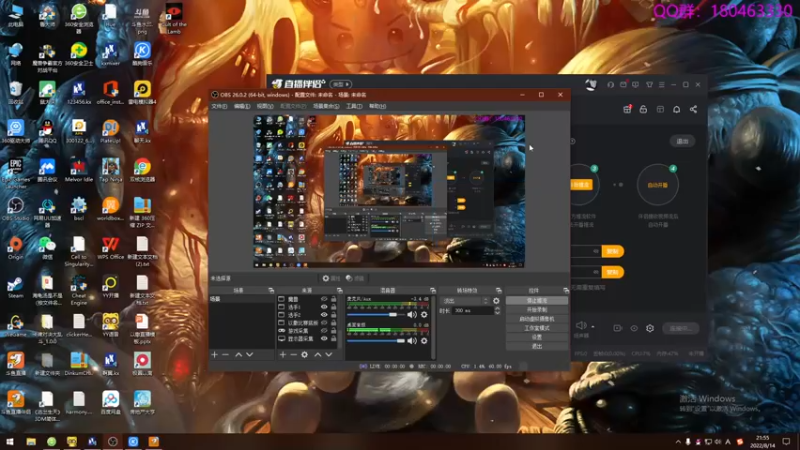
Task: Expand speaker options arrow in 直播伴侣
Action: click(x=593, y=327)
